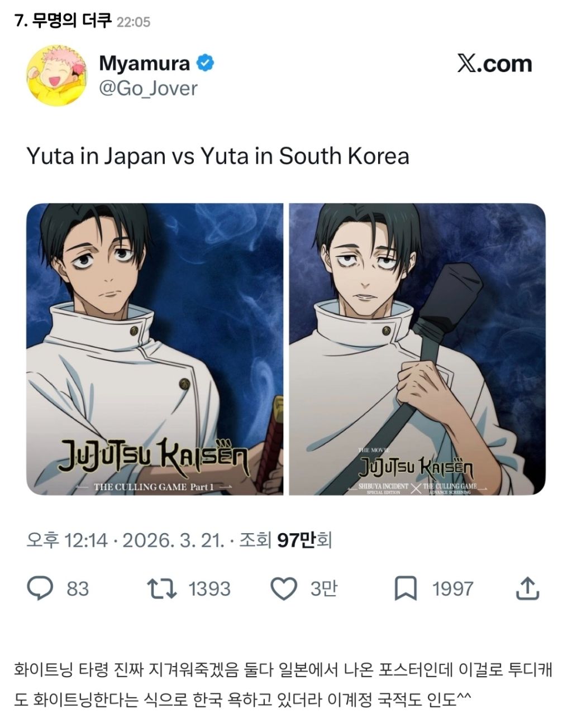The image size is (572, 728).
Task: Bookmark the post using bookmark icon
Action: [406, 588]
